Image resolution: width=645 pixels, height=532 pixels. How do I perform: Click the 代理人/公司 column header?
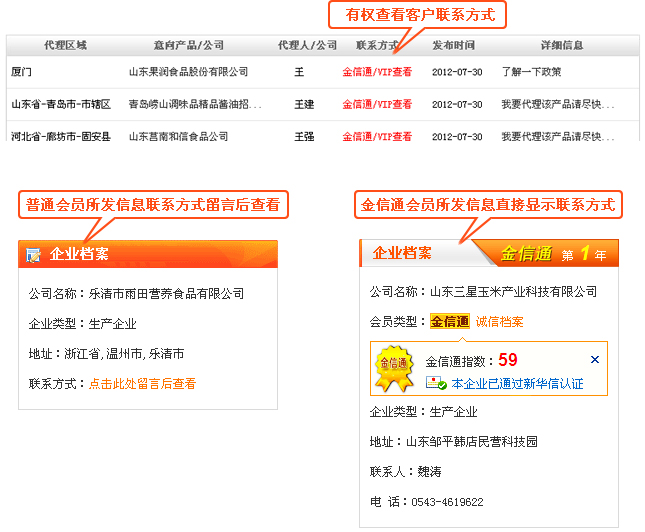[x=307, y=45]
